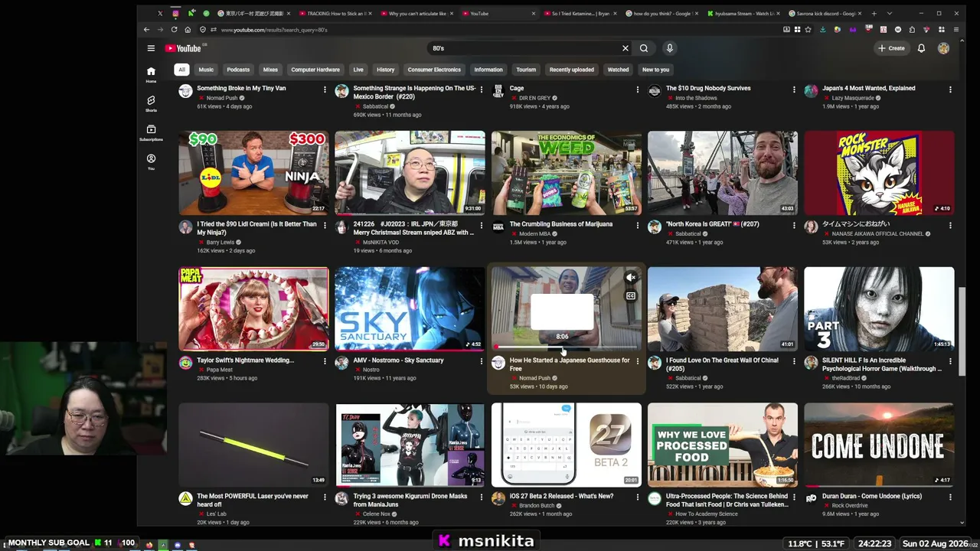Viewport: 980px width, 551px height.
Task: Select the Recently uploaded filter chip
Action: [x=571, y=70]
